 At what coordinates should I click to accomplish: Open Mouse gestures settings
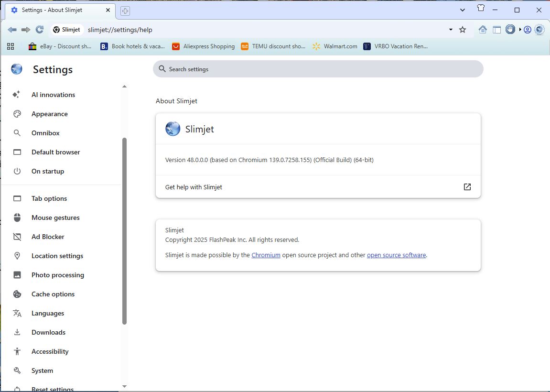click(55, 218)
